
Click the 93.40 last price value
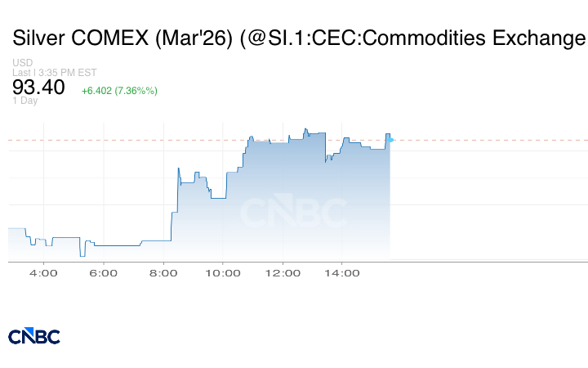click(x=38, y=88)
